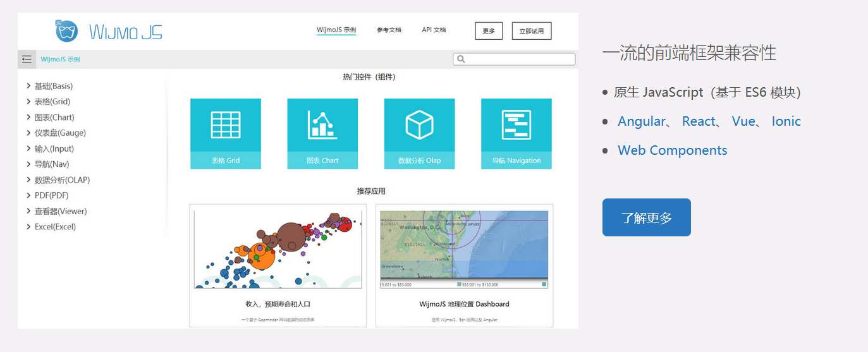The image size is (868, 352).
Task: Open the 表格 Grid component tile icon
Action: [226, 125]
